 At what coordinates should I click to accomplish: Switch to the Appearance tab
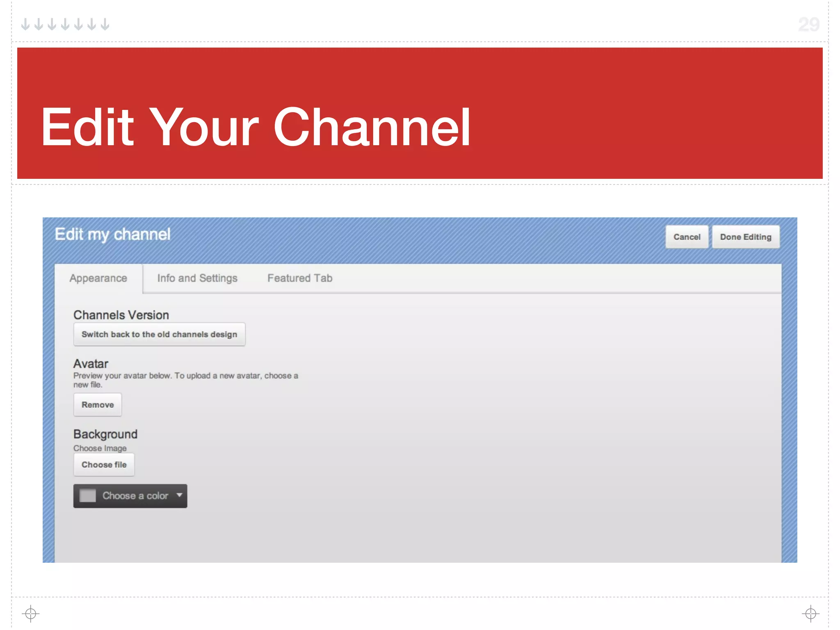coord(98,278)
